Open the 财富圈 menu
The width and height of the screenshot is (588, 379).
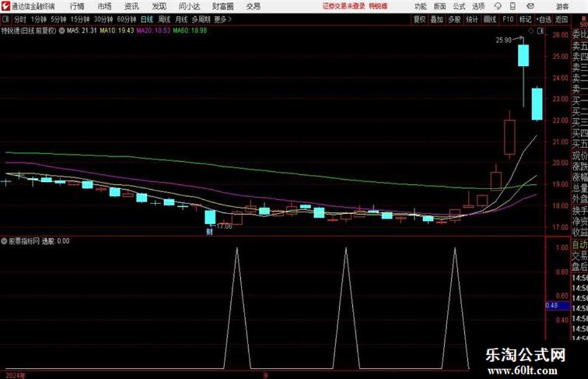pos(223,6)
